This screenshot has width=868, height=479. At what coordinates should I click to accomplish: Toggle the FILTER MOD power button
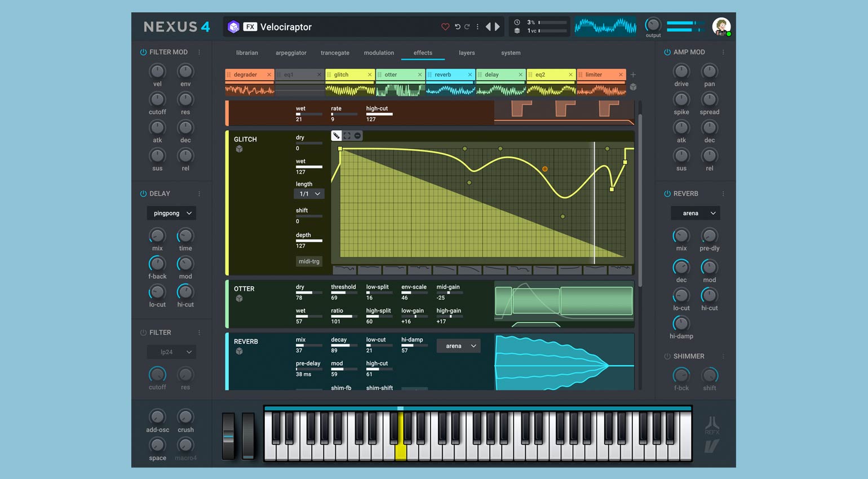coord(142,52)
